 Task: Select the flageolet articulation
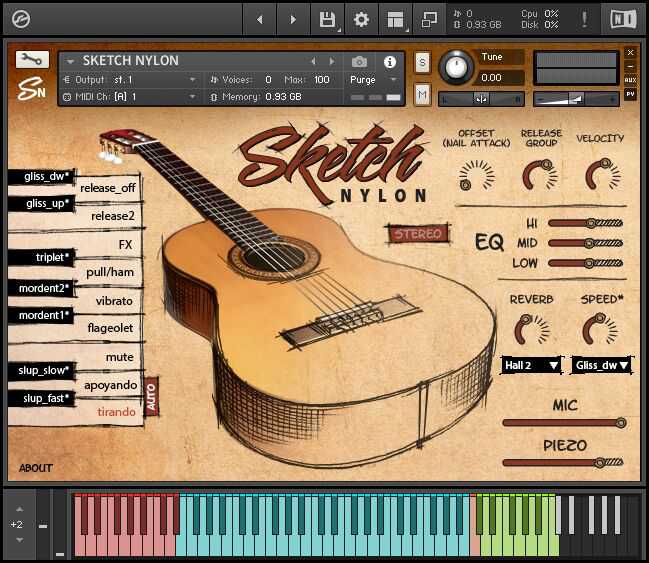point(110,328)
